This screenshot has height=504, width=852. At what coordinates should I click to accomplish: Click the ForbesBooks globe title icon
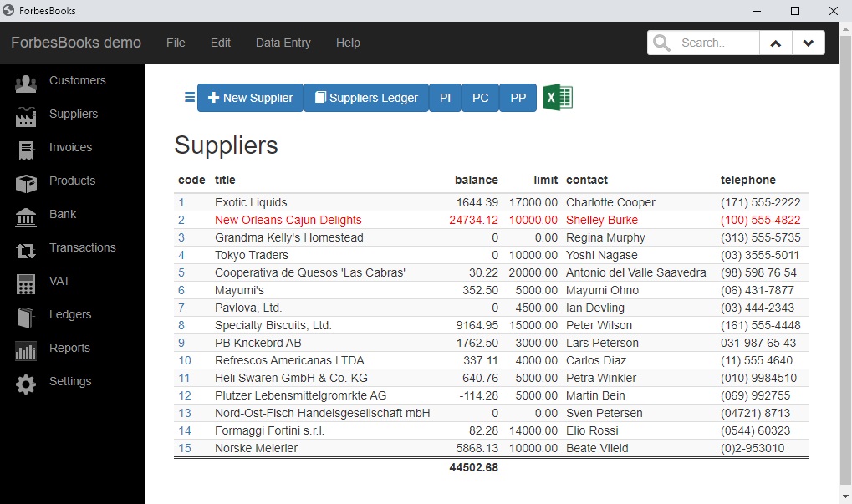pos(8,10)
